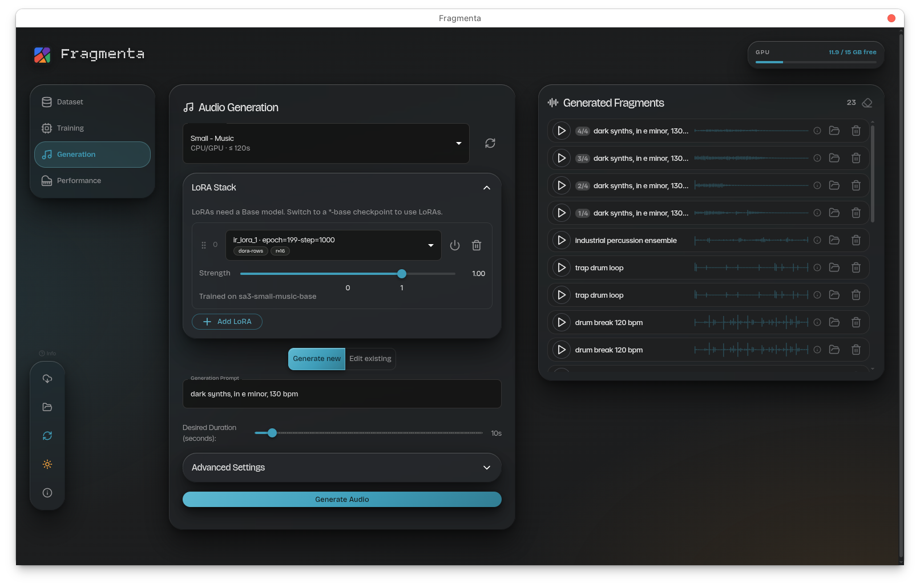The height and width of the screenshot is (588, 920).
Task: Play the first trap drum loop fragment
Action: pyautogui.click(x=562, y=267)
